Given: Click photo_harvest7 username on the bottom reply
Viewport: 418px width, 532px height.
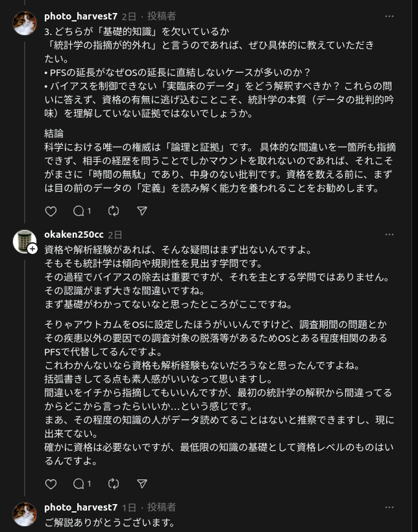Looking at the screenshot, I should [x=80, y=507].
